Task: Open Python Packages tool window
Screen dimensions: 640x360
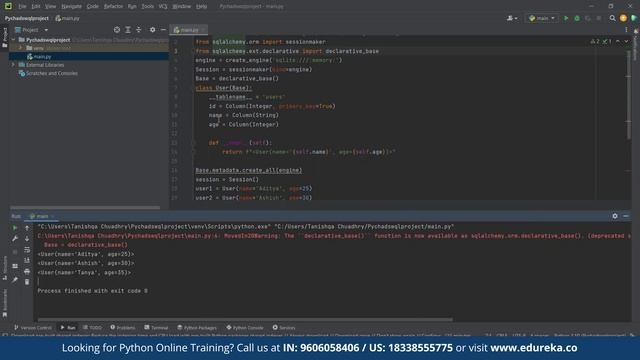Action: pos(197,328)
